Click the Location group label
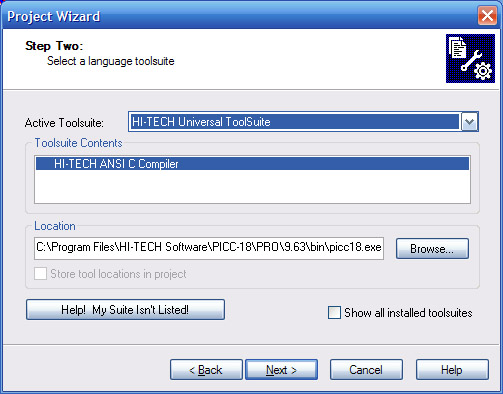 55,226
